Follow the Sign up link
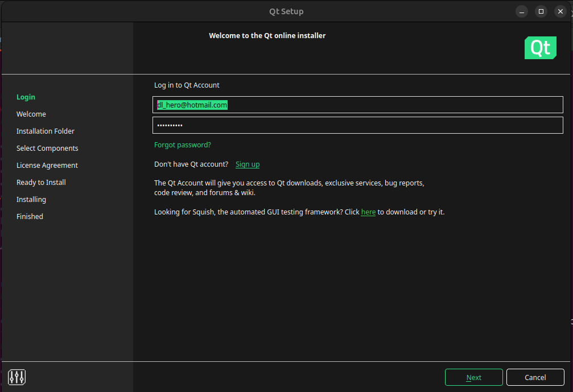 [x=248, y=164]
